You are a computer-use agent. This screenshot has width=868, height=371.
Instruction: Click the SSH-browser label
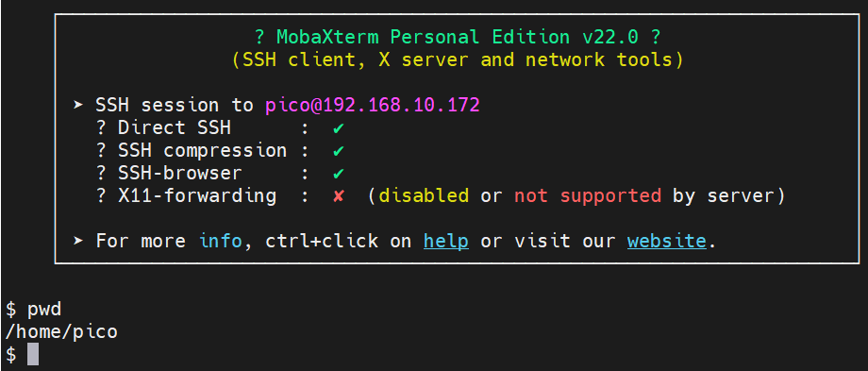pyautogui.click(x=180, y=174)
